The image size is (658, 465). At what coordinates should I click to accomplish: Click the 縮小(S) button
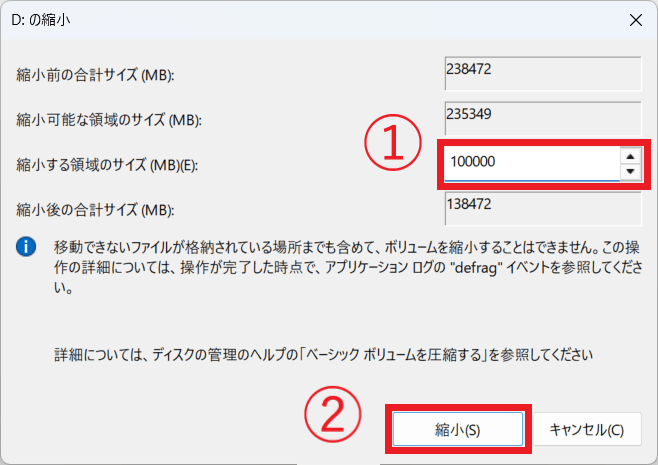(458, 429)
